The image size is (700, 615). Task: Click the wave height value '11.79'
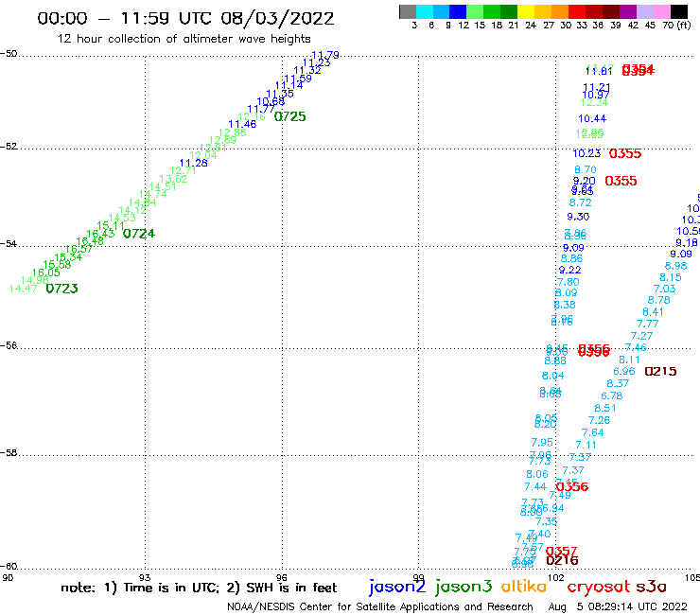point(325,56)
